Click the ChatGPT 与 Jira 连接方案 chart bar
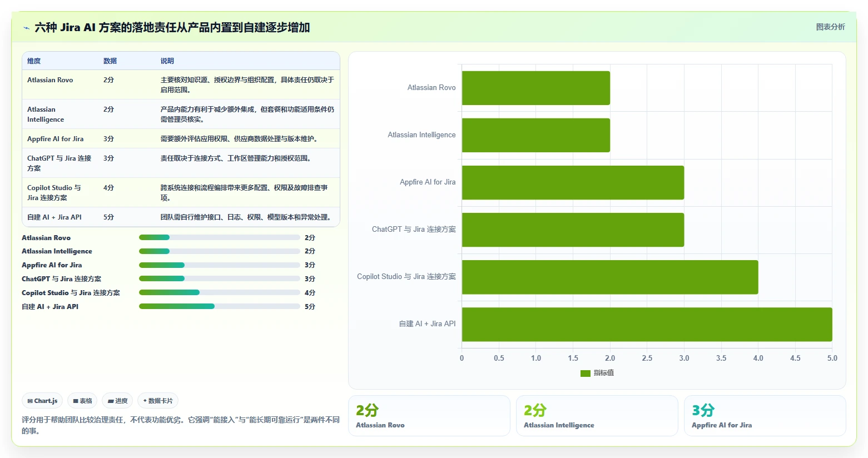The image size is (868, 458). coord(573,230)
